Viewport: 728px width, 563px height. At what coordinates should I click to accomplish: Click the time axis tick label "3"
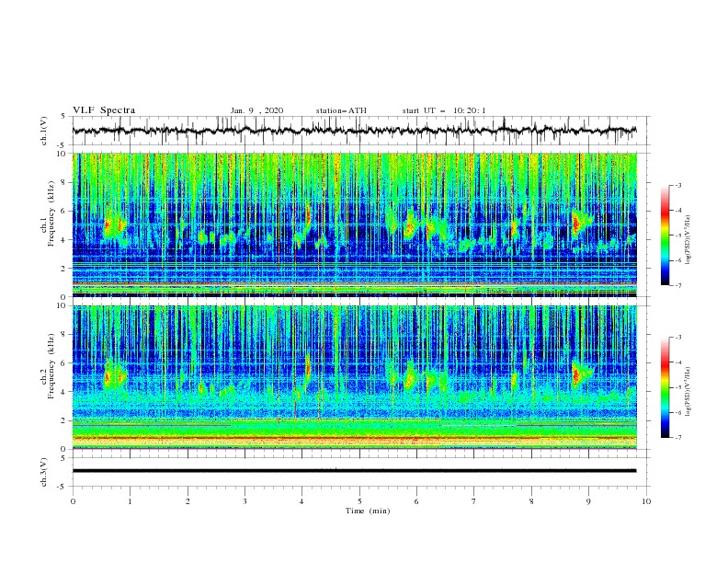(245, 501)
